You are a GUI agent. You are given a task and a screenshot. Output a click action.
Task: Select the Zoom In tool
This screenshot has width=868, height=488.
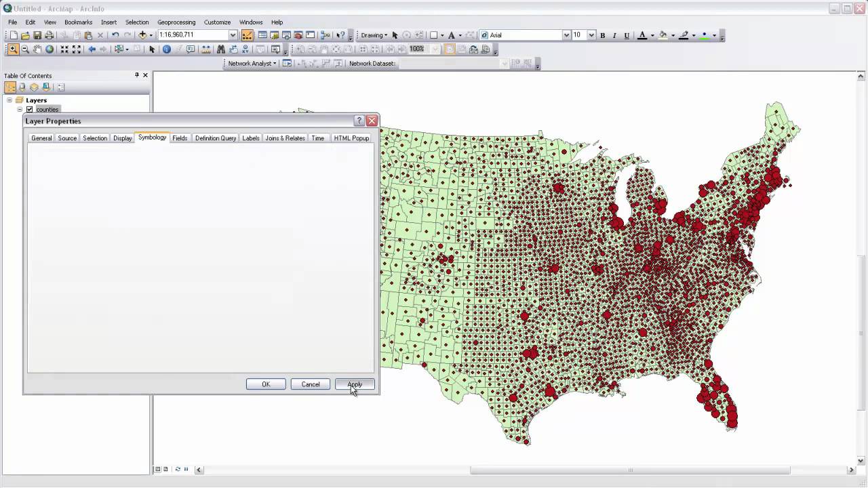pos(12,49)
